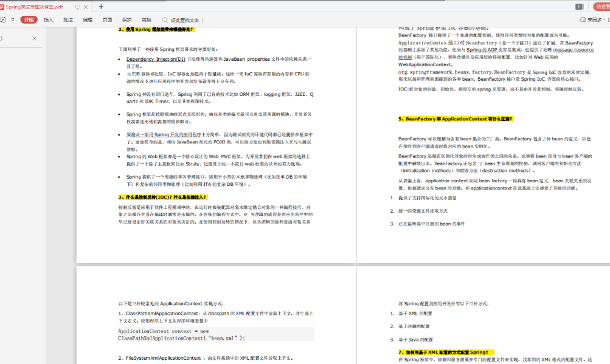Click list item 基于 XML 的配置
610x364 pixels.
pos(415,314)
